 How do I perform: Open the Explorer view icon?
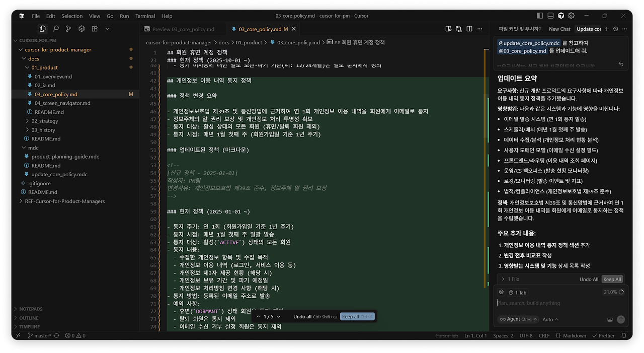(43, 29)
